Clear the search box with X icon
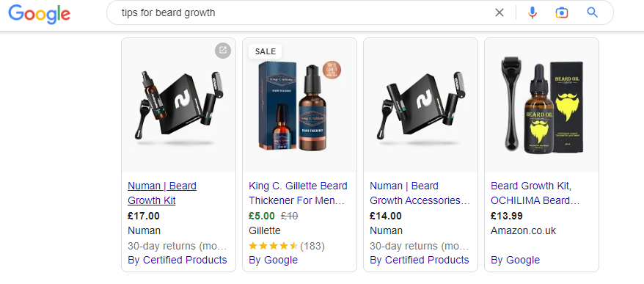This screenshot has width=644, height=284. pos(499,12)
